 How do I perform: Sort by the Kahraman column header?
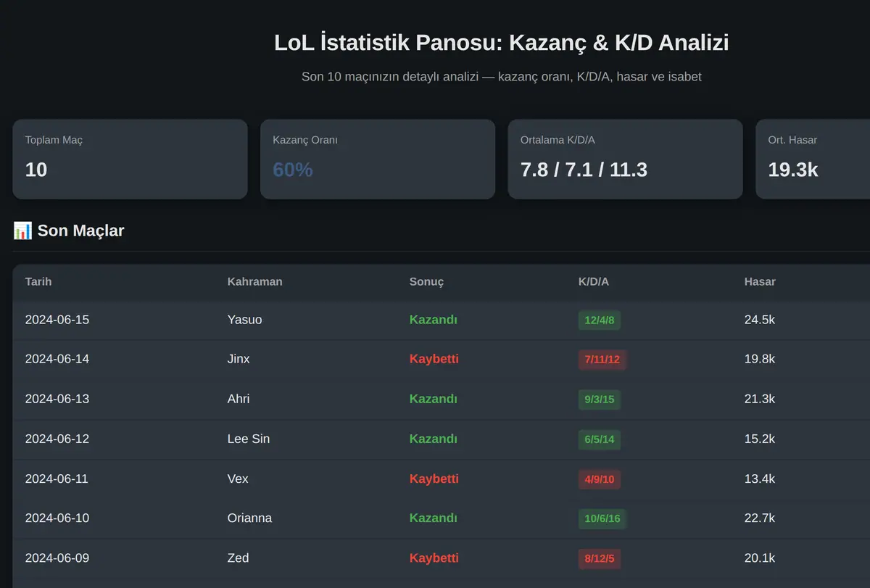click(x=254, y=281)
